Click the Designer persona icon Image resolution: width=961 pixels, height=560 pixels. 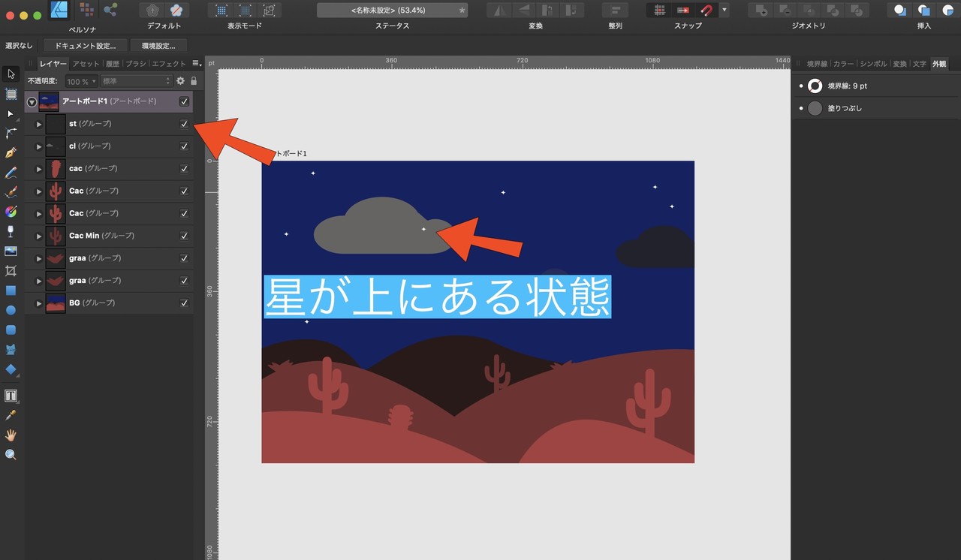tap(61, 10)
